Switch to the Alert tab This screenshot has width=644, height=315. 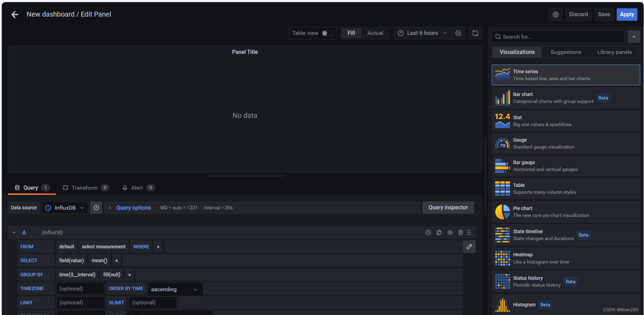[138, 188]
